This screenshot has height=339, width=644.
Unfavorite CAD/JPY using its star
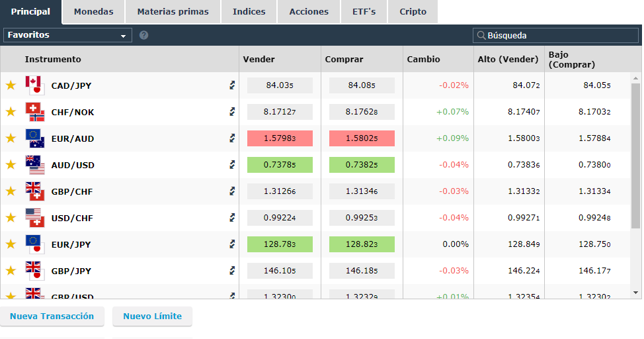[11, 85]
